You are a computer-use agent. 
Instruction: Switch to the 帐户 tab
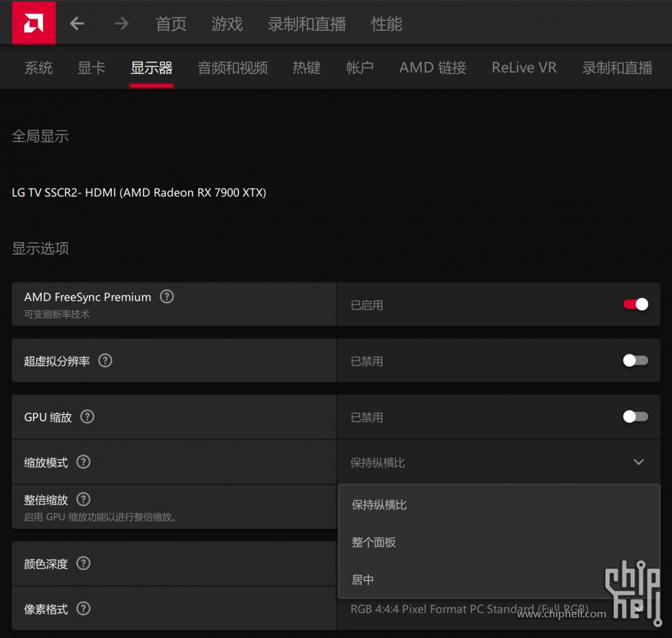360,68
